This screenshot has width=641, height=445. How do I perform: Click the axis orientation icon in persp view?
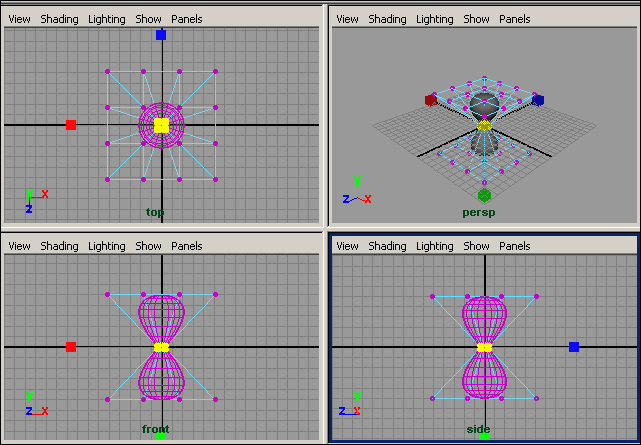[x=357, y=193]
